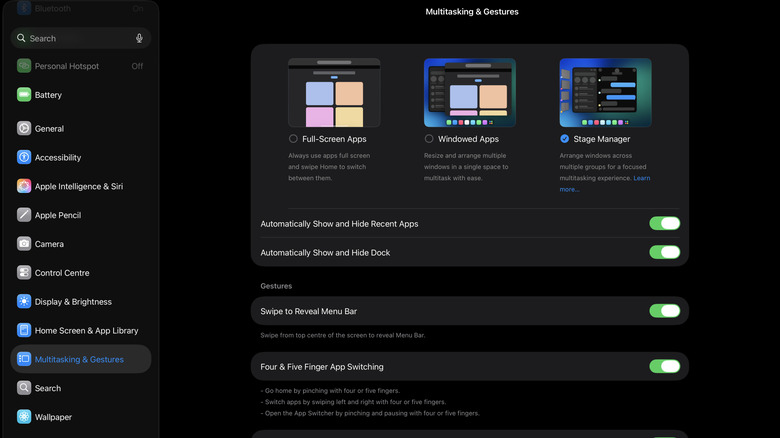Click the Camera label in sidebar
This screenshot has width=780, height=438.
pos(49,244)
